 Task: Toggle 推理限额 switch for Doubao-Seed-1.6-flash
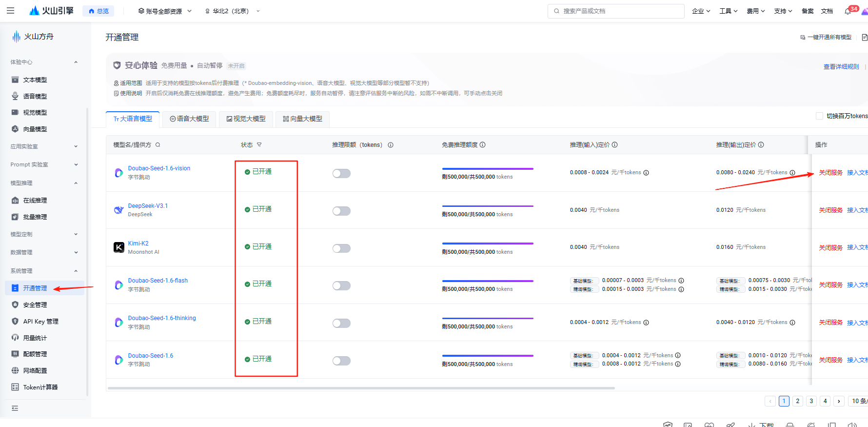point(341,285)
